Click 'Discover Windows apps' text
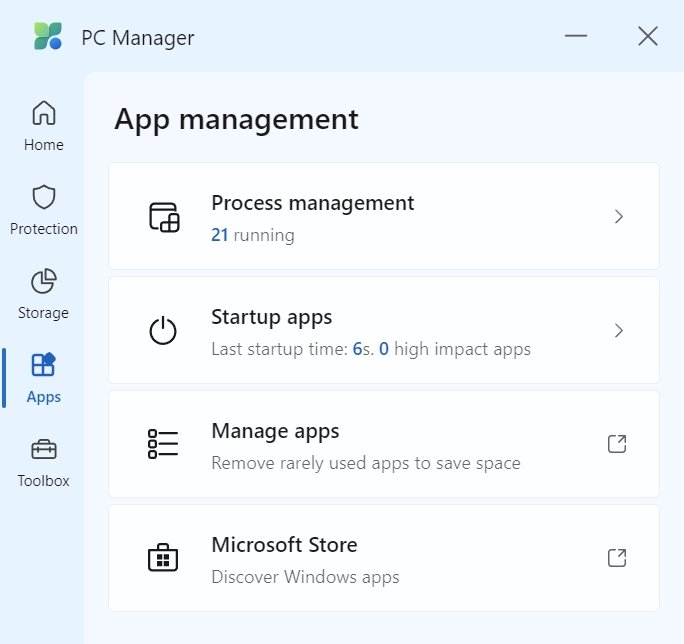The height and width of the screenshot is (644, 684). pos(305,577)
